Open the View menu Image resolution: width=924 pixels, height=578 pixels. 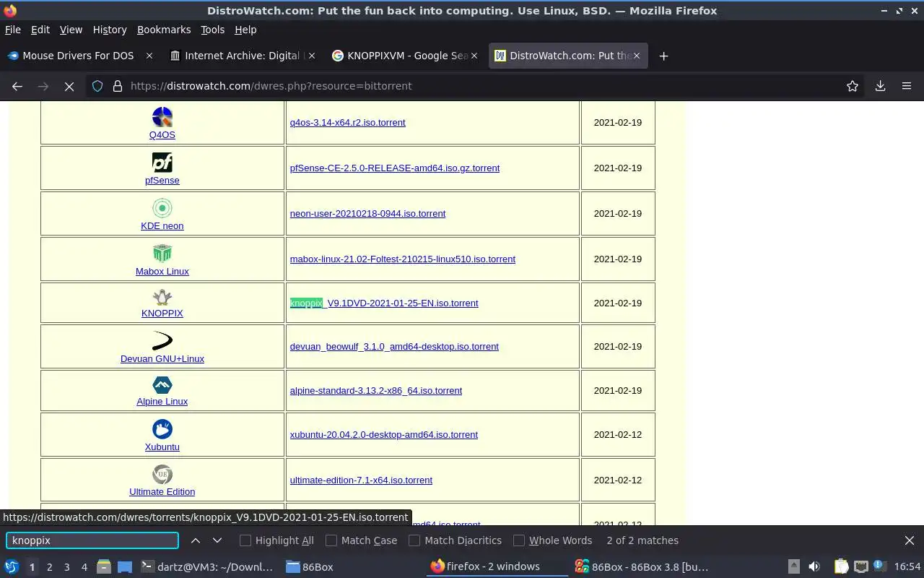(71, 30)
